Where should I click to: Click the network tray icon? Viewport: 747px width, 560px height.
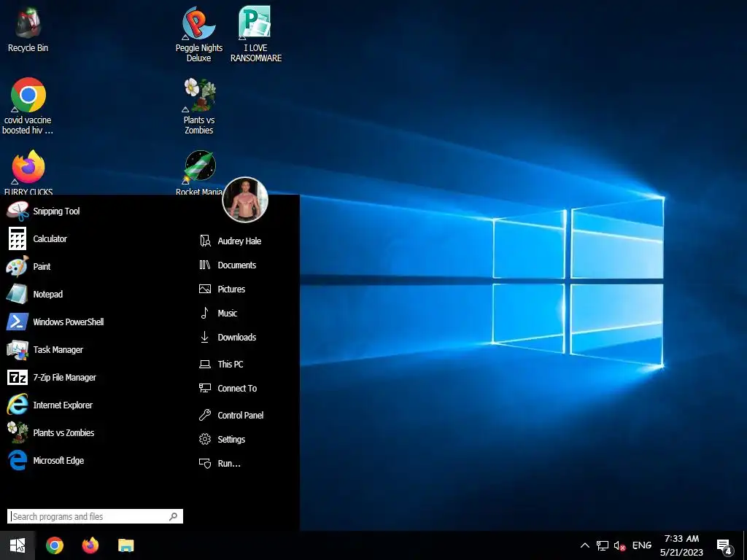[602, 545]
